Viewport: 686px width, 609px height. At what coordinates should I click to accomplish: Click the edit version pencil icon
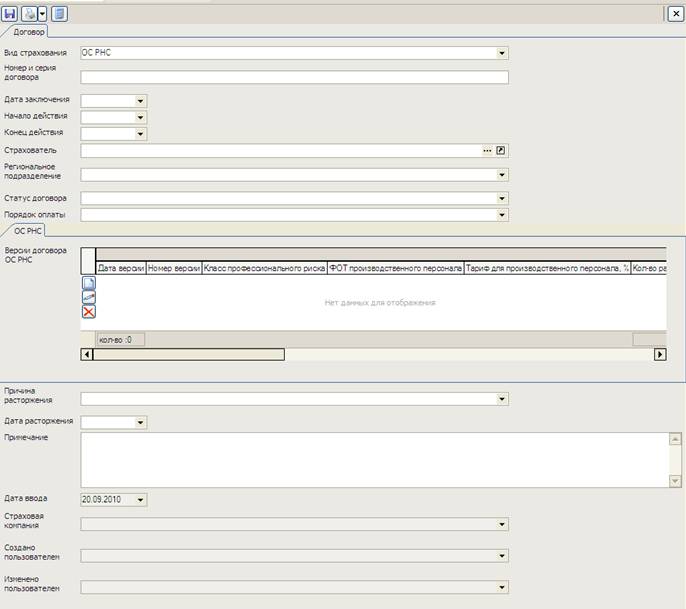tap(88, 297)
